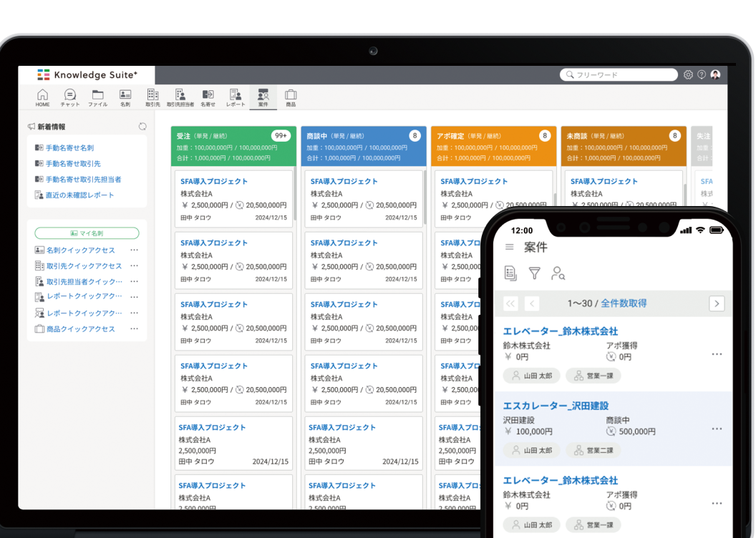
Task: Open エスカレーター_沢田建設 on phone
Action: coord(556,406)
